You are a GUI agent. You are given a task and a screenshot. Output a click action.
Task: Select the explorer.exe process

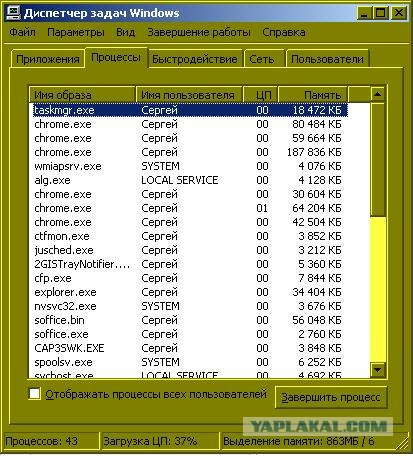(x=190, y=292)
